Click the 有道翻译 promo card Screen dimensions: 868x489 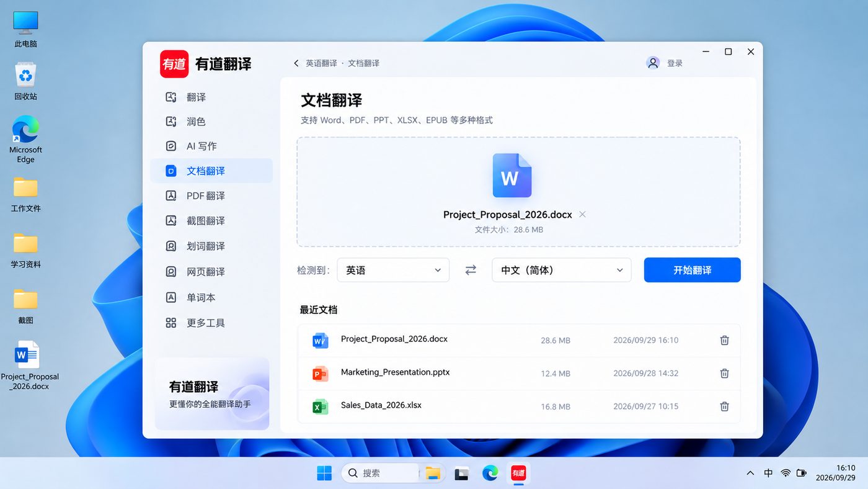[x=212, y=393]
